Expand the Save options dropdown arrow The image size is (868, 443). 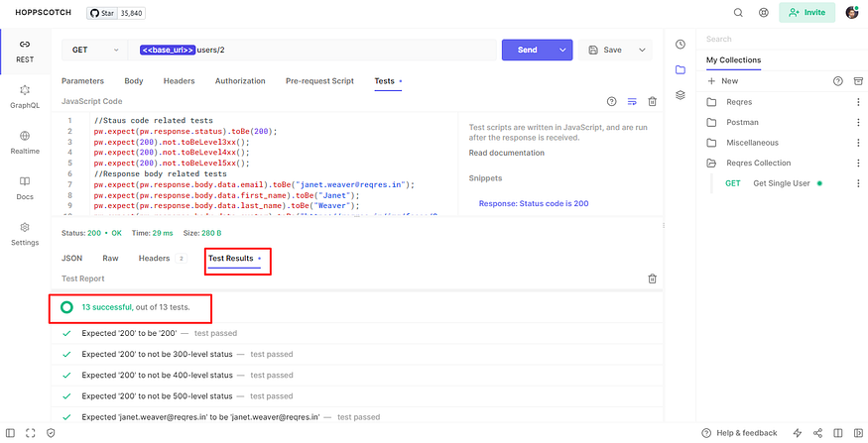tap(642, 50)
